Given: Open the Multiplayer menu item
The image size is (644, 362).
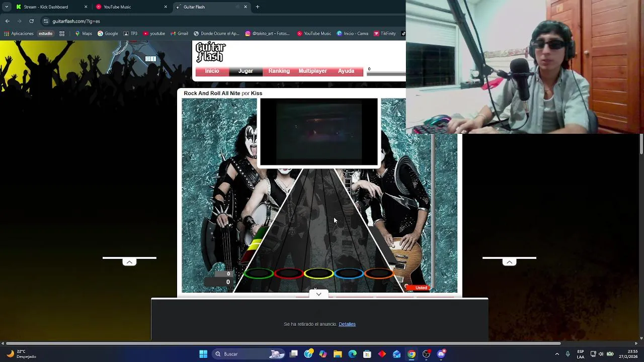Looking at the screenshot, I should pyautogui.click(x=312, y=71).
